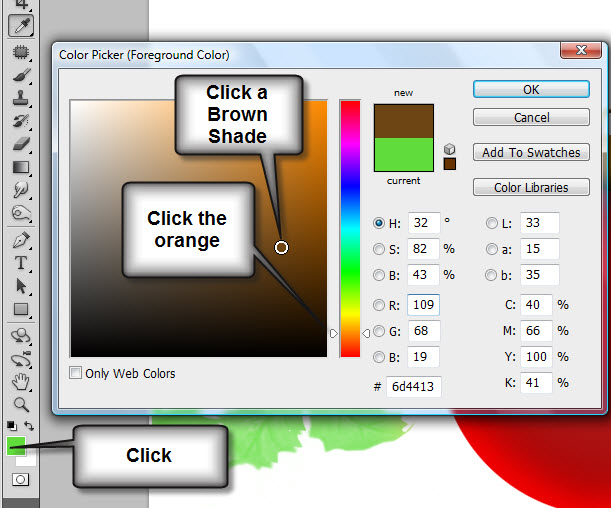Image resolution: width=611 pixels, height=508 pixels.
Task: Select the Gradient tool
Action: tap(21, 167)
